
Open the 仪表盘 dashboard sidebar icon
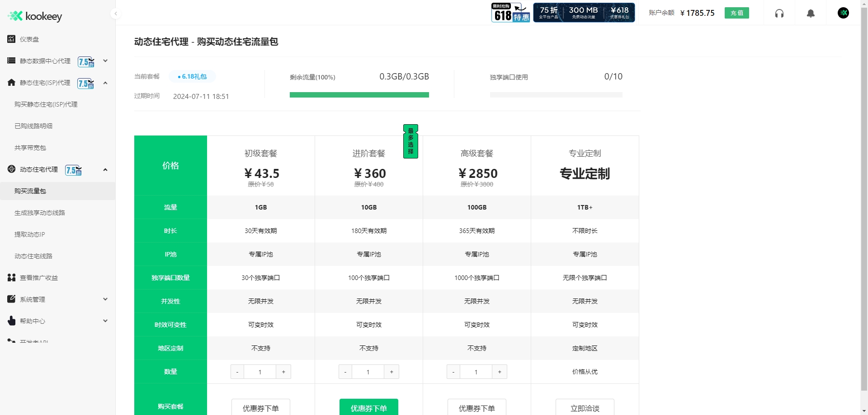tap(11, 39)
